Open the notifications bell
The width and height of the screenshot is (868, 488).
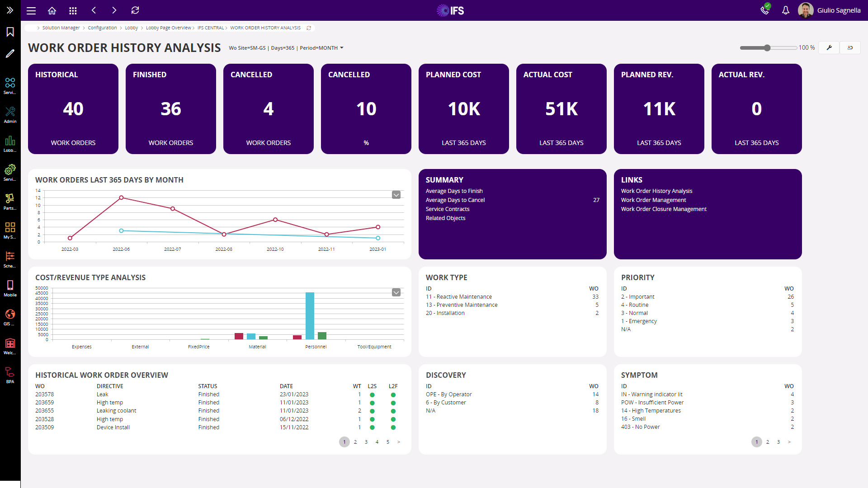[786, 10]
